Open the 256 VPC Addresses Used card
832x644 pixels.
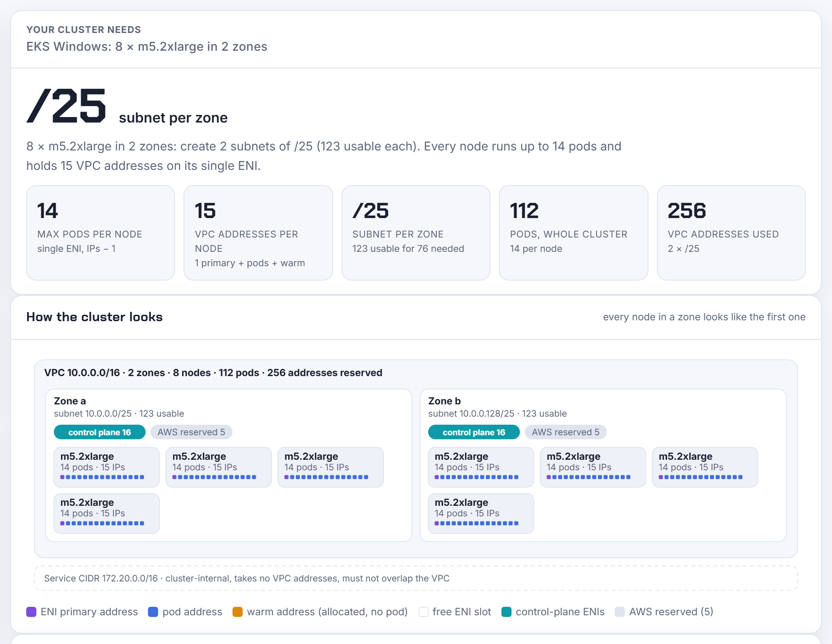(731, 233)
